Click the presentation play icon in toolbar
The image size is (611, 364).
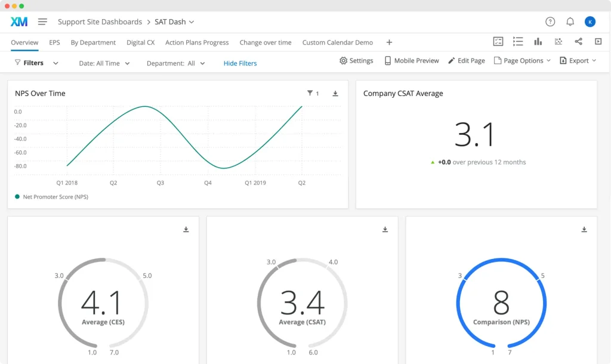[598, 41]
